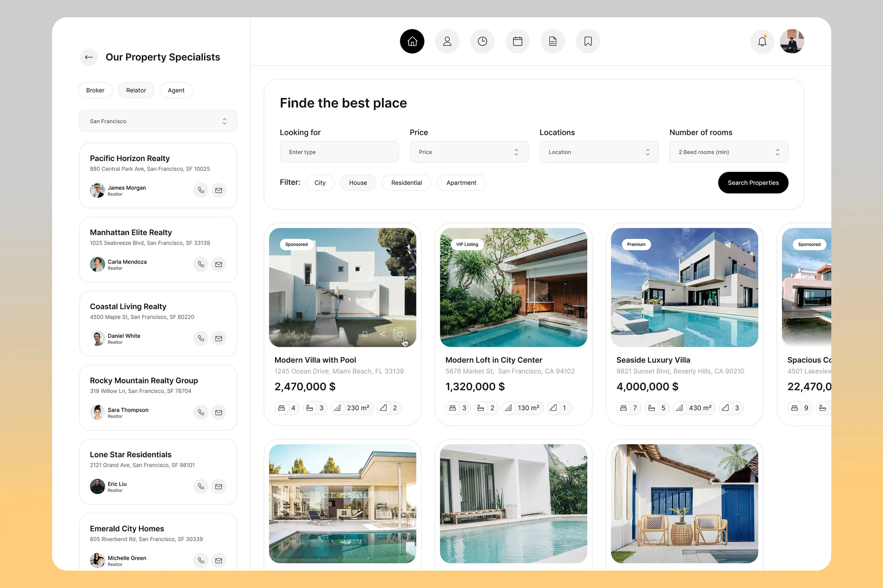The image size is (883, 588).
Task: Click the 4,000,000 $ price
Action: tap(647, 387)
